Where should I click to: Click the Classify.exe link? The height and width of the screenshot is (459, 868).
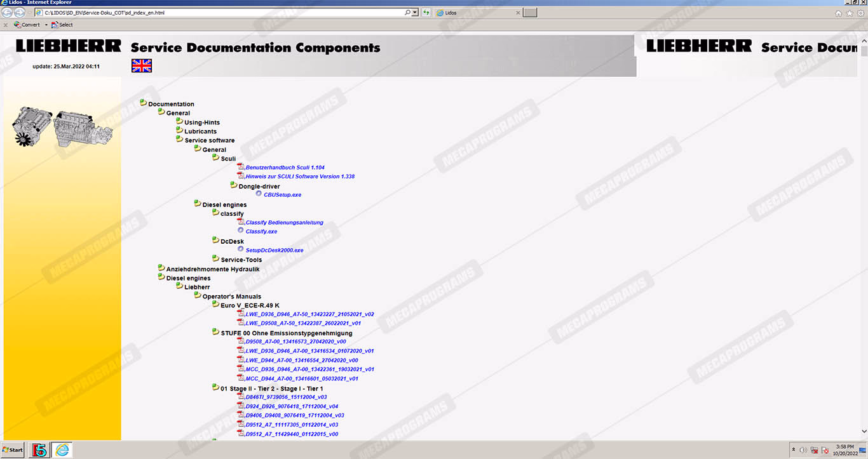(261, 232)
